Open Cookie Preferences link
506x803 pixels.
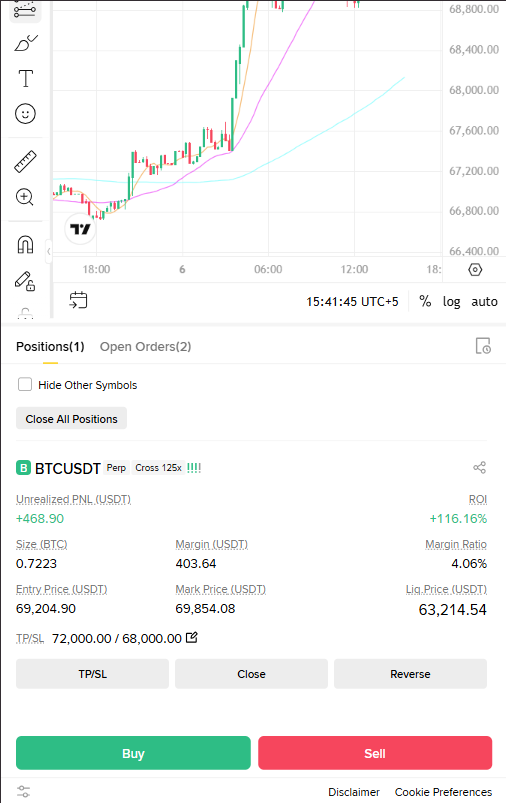443,792
